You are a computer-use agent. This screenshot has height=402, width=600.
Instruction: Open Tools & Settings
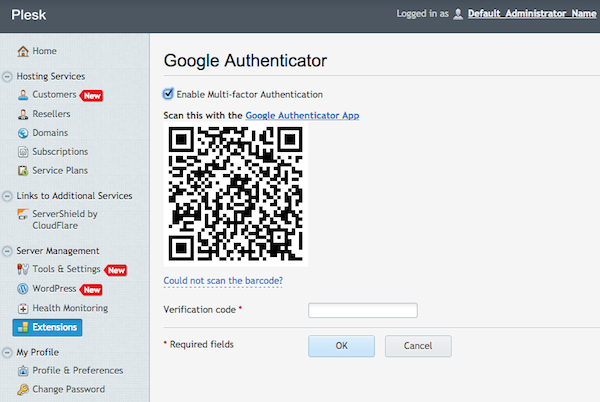[66, 269]
